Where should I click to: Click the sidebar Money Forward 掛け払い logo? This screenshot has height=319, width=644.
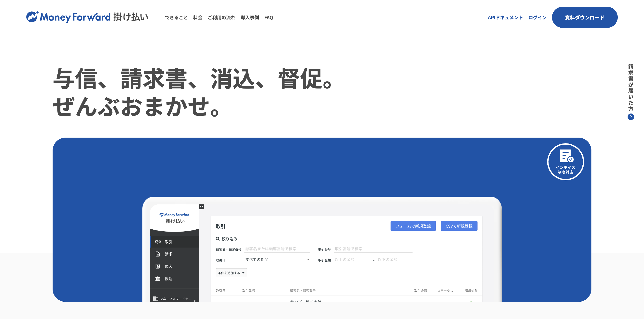point(175,218)
